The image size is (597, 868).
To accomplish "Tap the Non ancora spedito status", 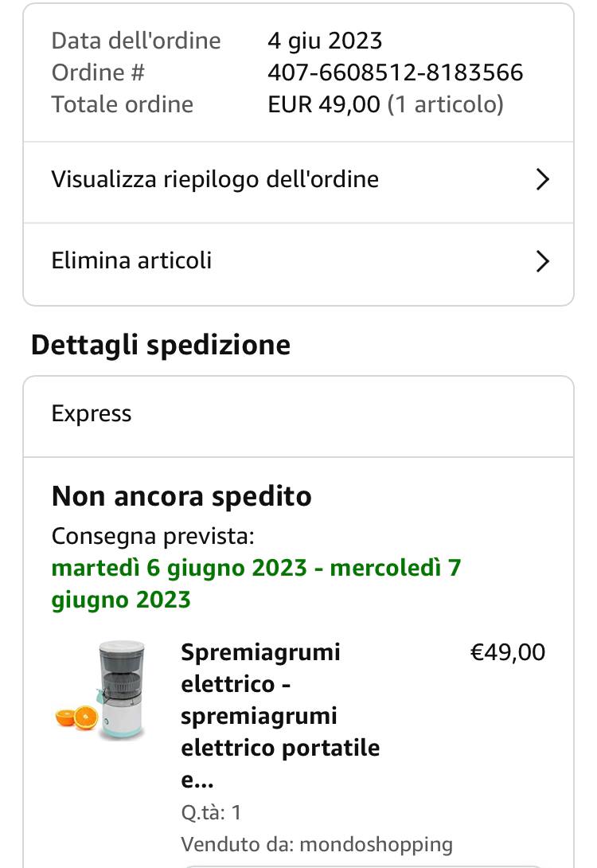I will (181, 496).
